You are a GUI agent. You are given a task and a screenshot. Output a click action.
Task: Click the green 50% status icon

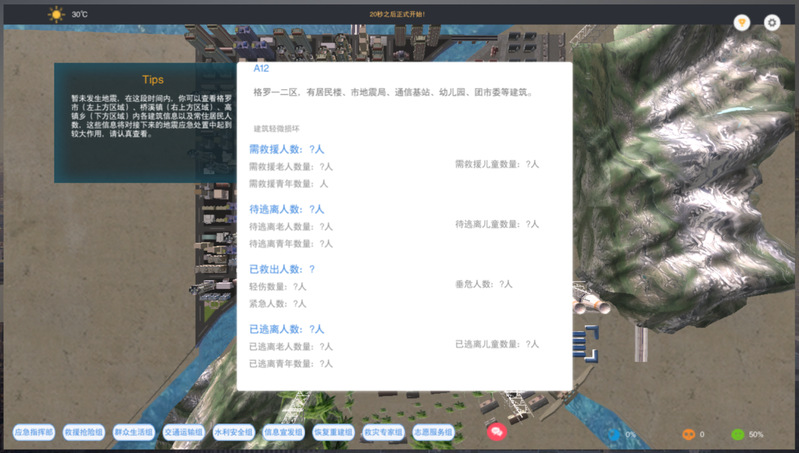pyautogui.click(x=738, y=434)
